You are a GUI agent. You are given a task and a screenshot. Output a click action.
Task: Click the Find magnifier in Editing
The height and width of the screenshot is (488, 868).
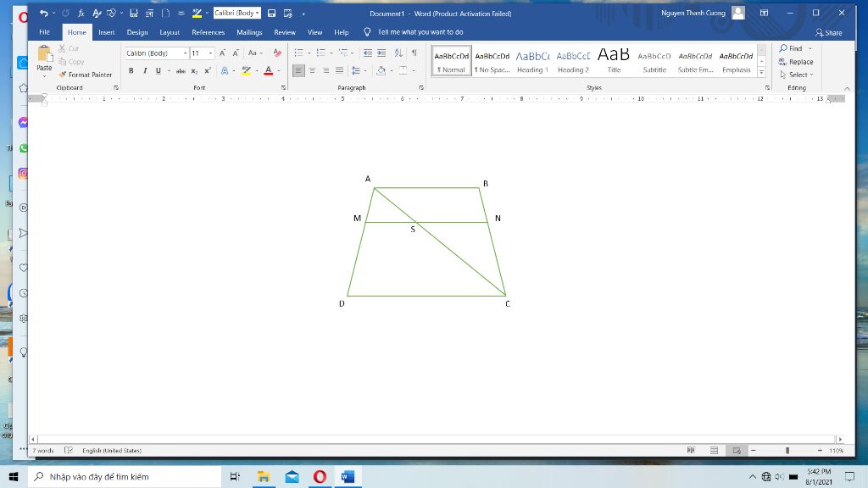tap(791, 48)
